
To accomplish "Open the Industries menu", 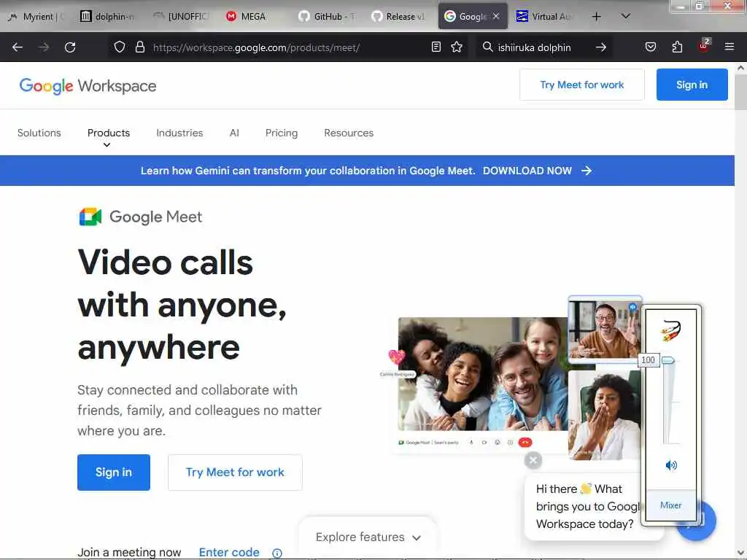I will coord(179,133).
